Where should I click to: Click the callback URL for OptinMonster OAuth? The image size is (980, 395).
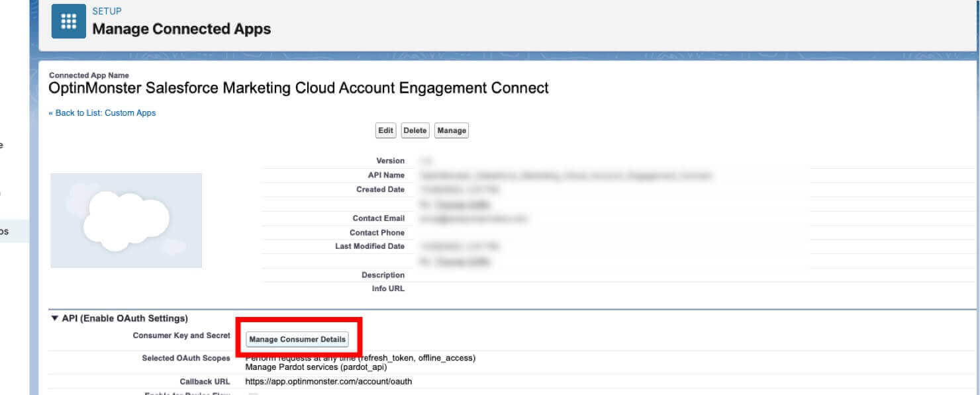click(x=328, y=381)
